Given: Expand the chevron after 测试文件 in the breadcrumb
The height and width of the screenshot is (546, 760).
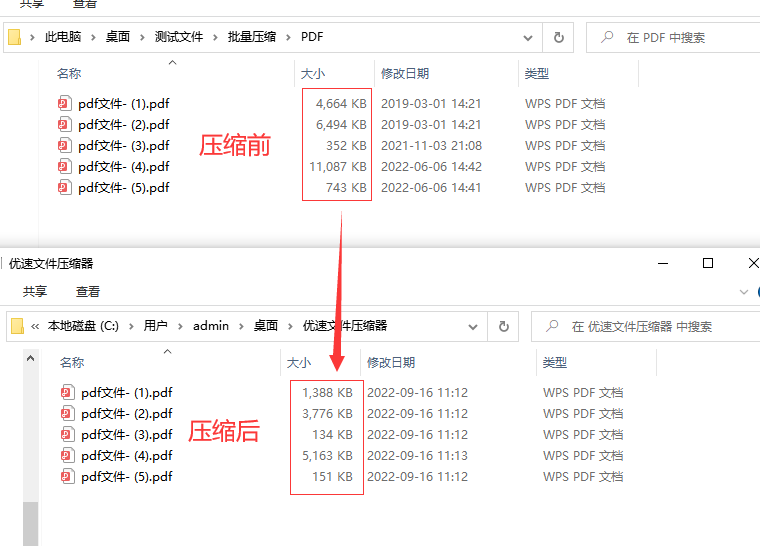Looking at the screenshot, I should 215,37.
